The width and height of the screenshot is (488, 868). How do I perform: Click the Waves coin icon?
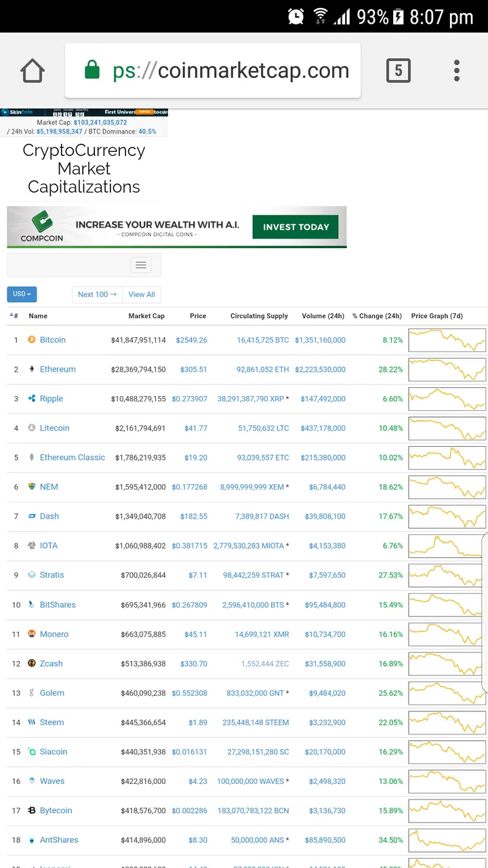(32, 781)
